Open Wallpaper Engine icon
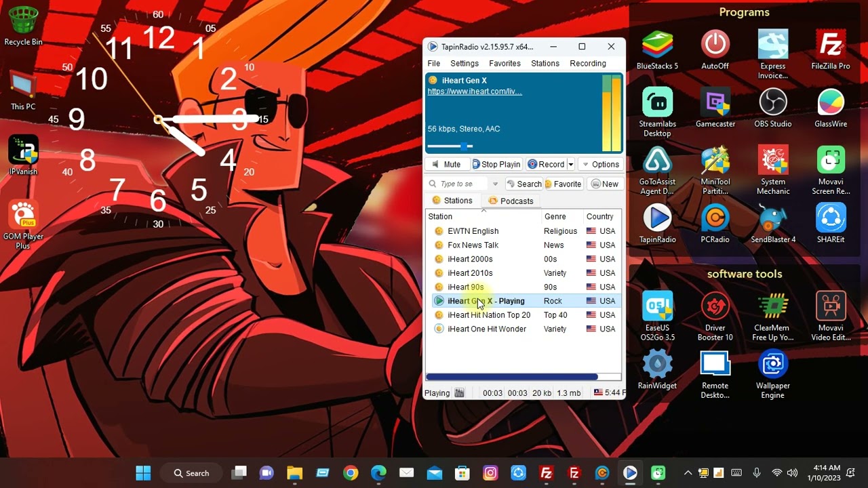Viewport: 868px width, 488px height. click(x=773, y=375)
